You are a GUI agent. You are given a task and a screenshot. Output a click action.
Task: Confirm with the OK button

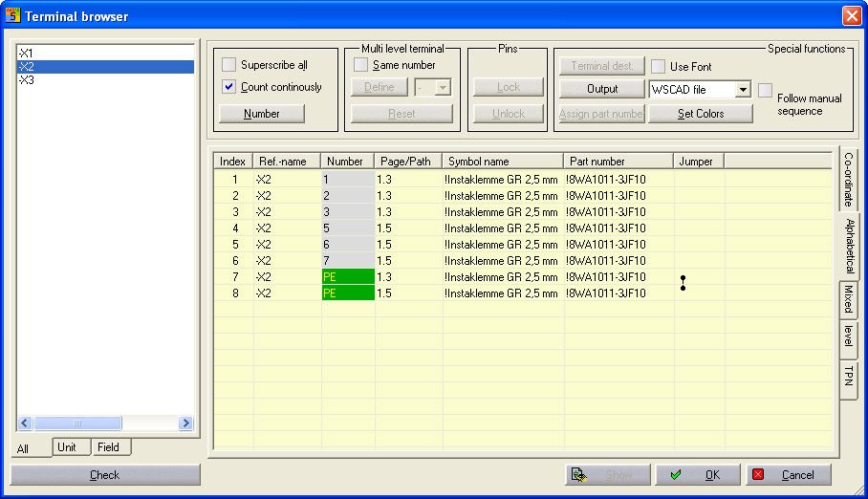[x=698, y=475]
